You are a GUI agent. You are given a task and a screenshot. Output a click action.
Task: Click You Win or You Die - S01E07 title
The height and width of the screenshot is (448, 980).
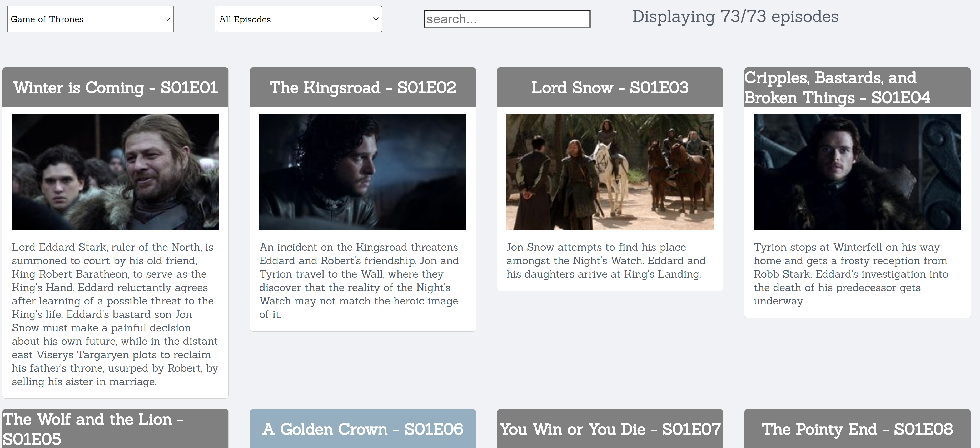609,429
